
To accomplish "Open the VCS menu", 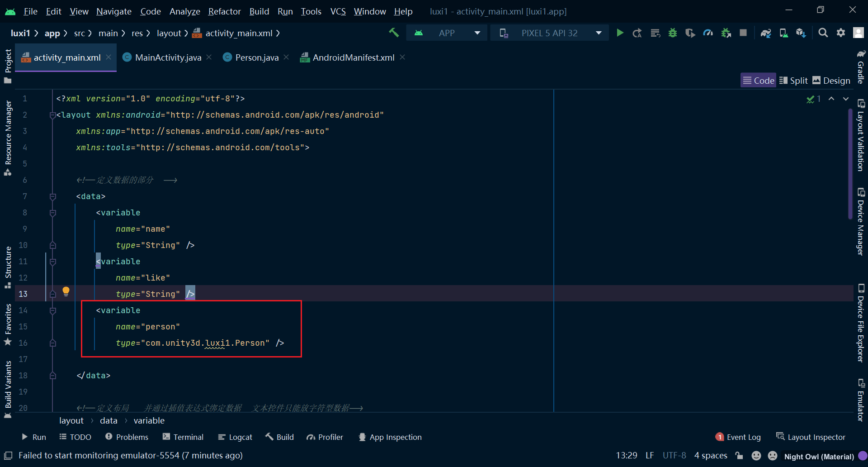I will (x=338, y=11).
